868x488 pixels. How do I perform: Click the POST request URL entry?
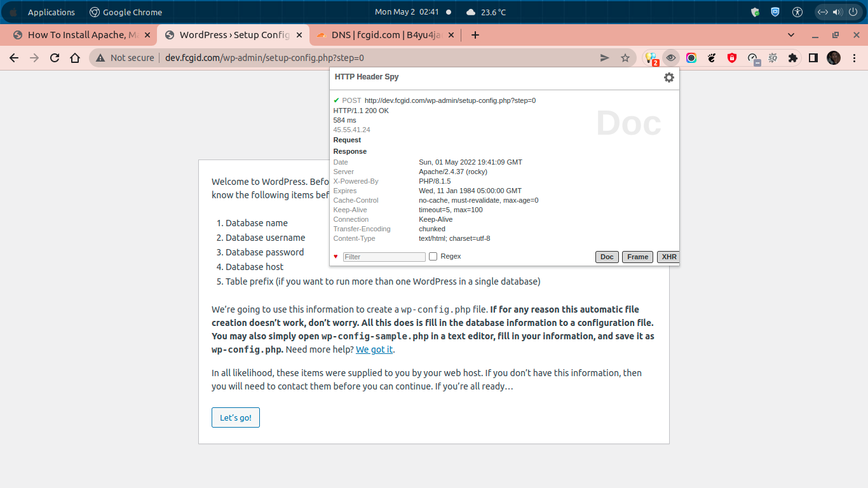450,100
